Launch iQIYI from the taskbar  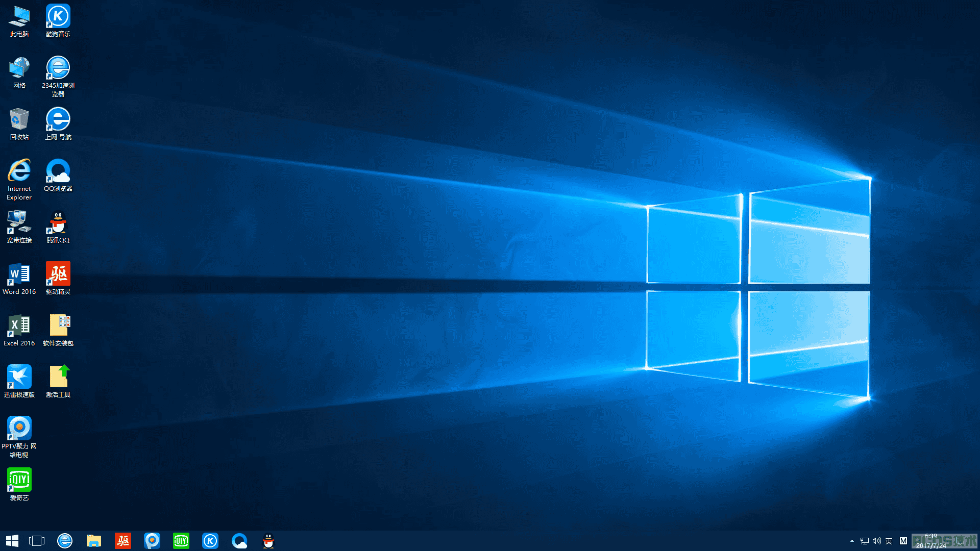click(181, 541)
